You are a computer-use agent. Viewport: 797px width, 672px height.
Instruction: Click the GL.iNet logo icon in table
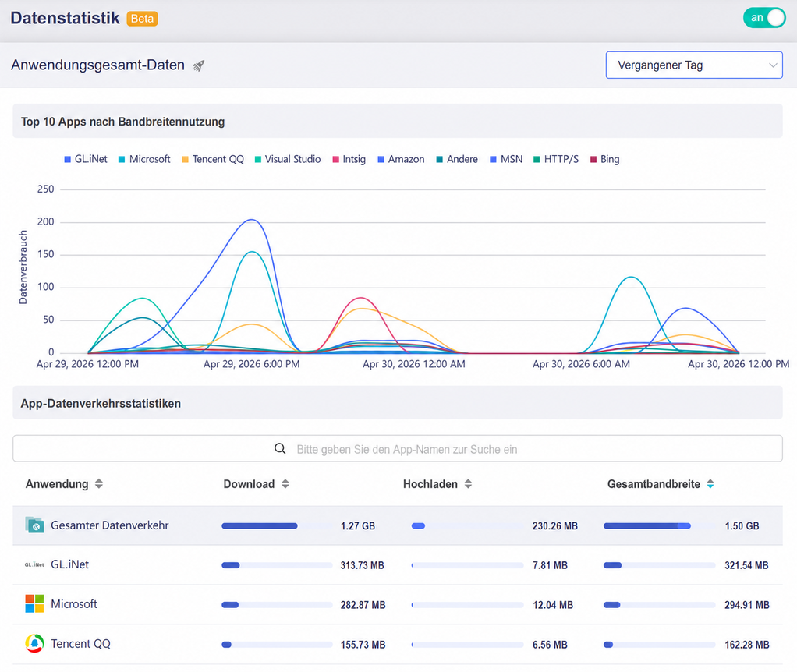(34, 565)
